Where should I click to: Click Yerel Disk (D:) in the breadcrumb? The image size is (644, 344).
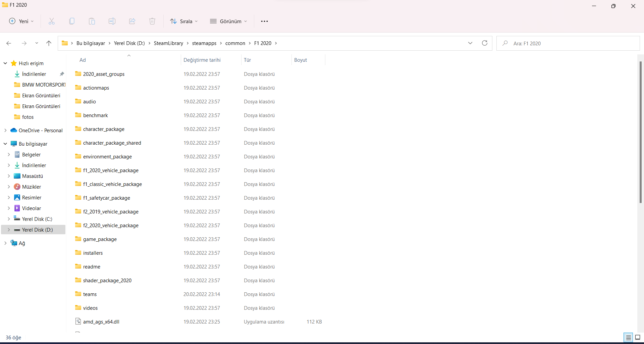(129, 43)
